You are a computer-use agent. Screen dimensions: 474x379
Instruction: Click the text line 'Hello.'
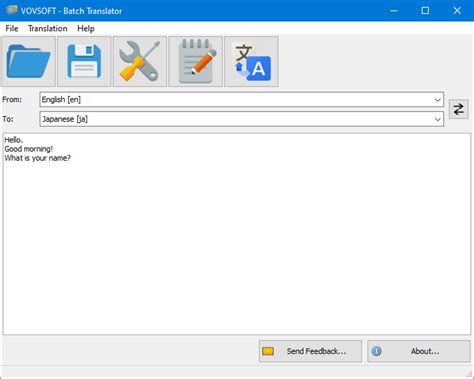tap(14, 140)
